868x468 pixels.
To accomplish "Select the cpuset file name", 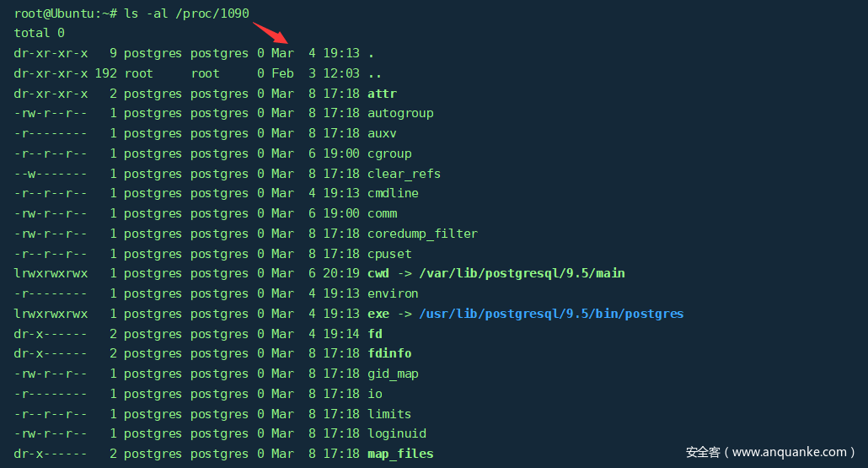I will [x=389, y=254].
